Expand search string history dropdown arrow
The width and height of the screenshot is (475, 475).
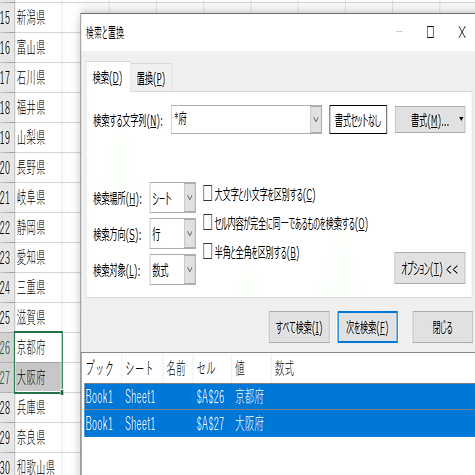pos(316,119)
